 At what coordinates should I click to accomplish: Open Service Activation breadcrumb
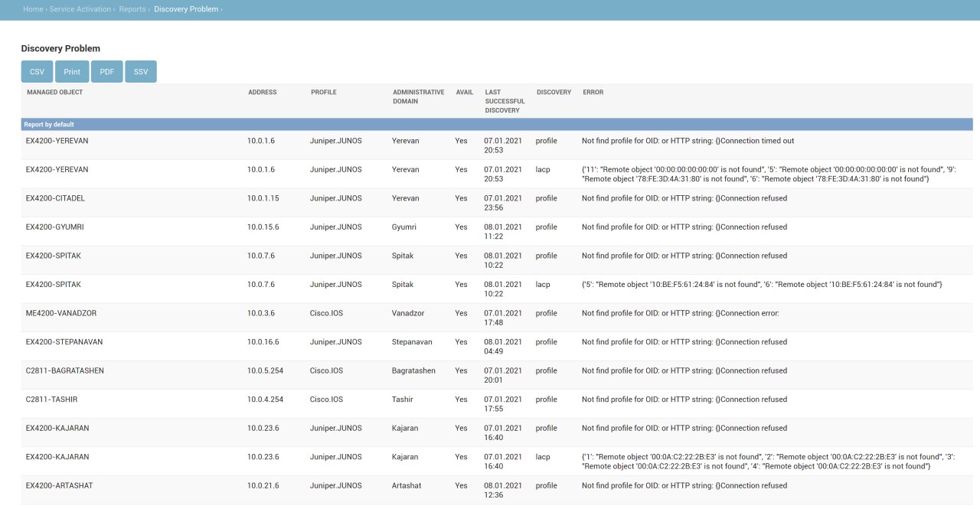pyautogui.click(x=80, y=9)
